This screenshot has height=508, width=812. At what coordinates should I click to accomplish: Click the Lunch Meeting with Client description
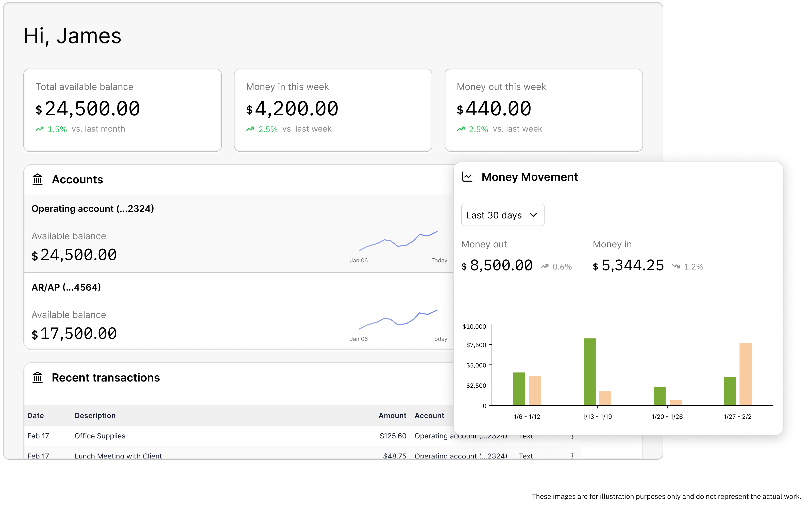coord(118,456)
